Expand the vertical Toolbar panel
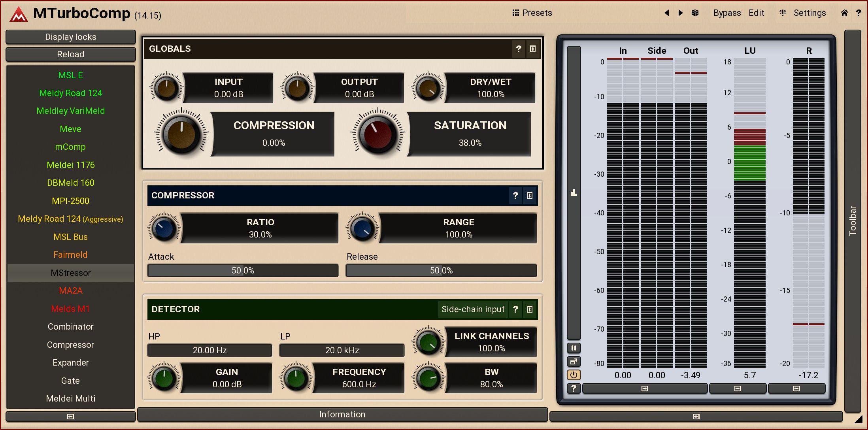The height and width of the screenshot is (430, 868). pos(853,221)
